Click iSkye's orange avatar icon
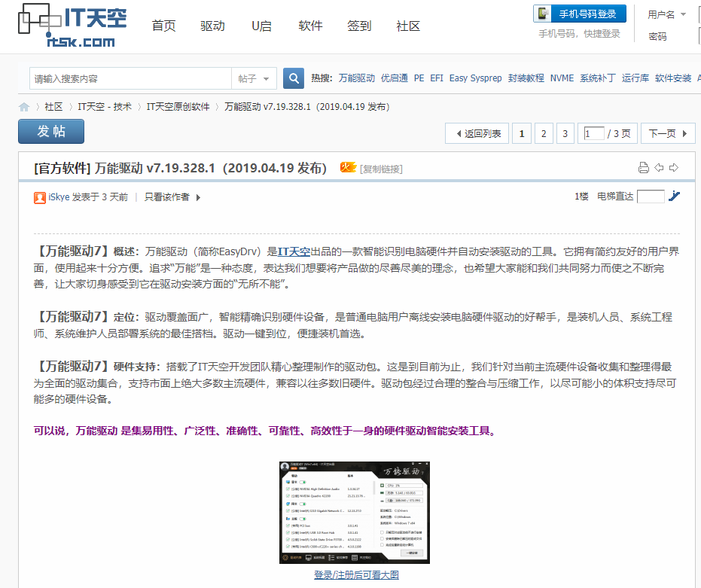The width and height of the screenshot is (701, 588). pyautogui.click(x=40, y=198)
